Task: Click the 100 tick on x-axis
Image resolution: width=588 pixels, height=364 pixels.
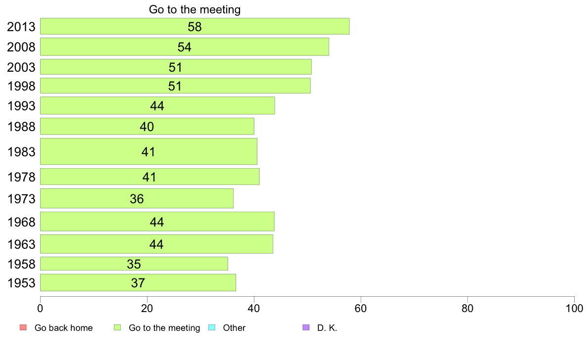Action: coord(574,309)
